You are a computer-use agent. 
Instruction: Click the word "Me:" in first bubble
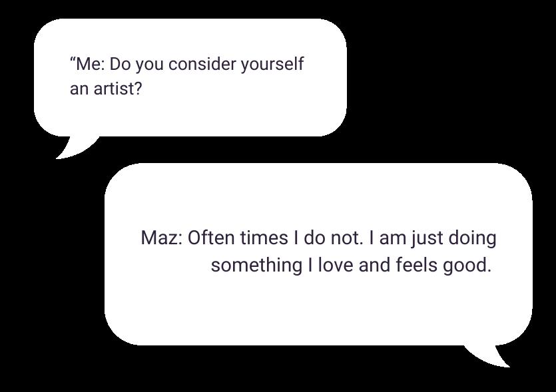click(x=90, y=64)
